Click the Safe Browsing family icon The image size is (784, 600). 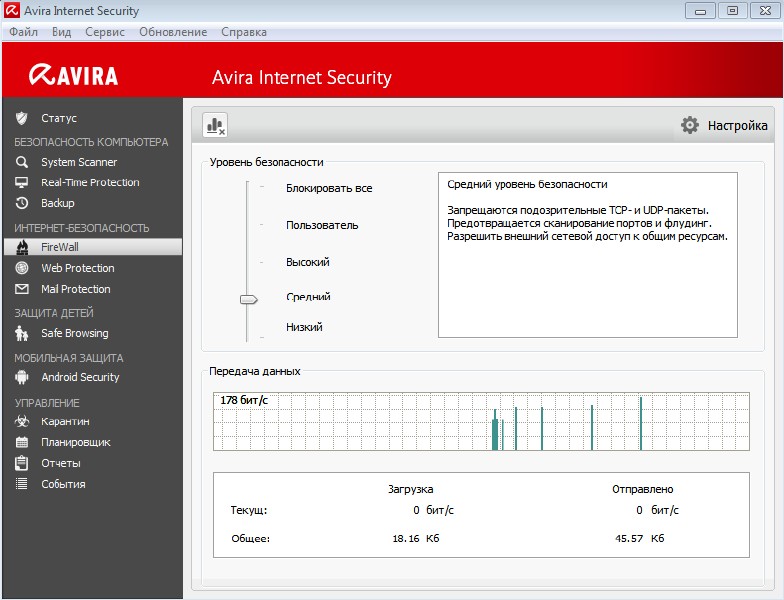coord(22,333)
